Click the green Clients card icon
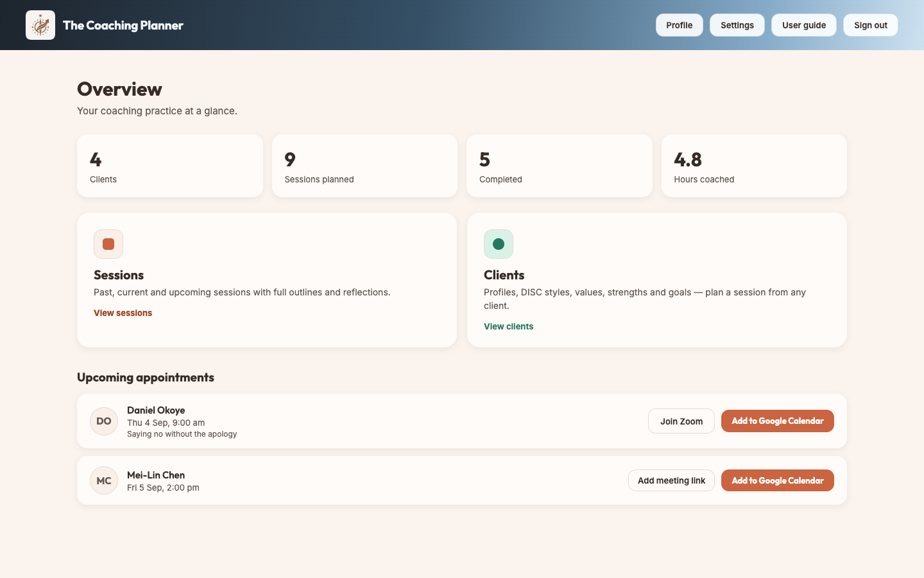 coord(499,244)
